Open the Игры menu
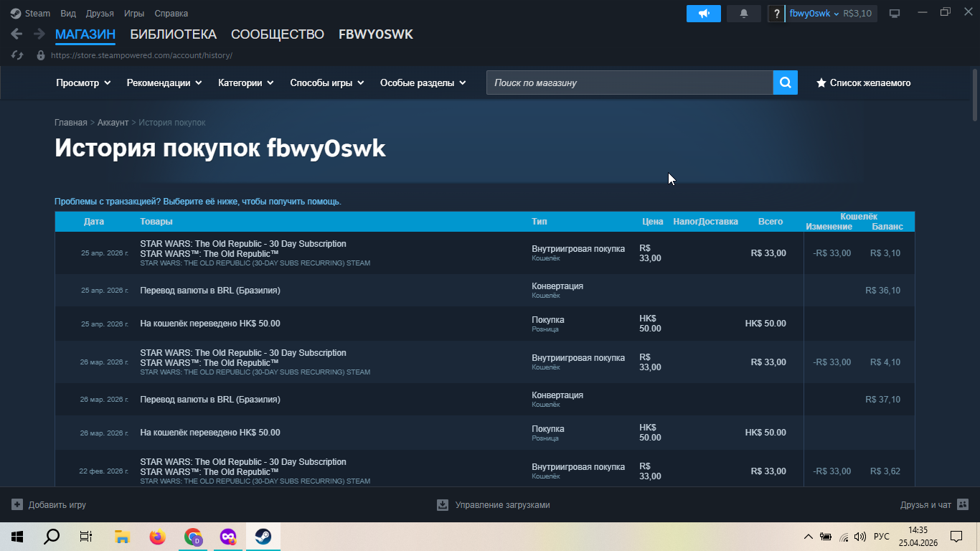The image size is (980, 551). tap(134, 14)
